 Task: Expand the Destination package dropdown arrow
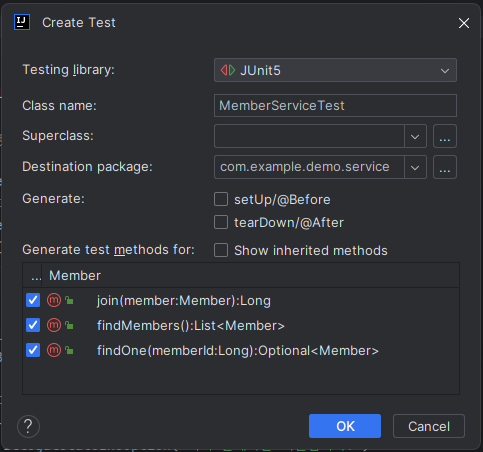tap(415, 167)
